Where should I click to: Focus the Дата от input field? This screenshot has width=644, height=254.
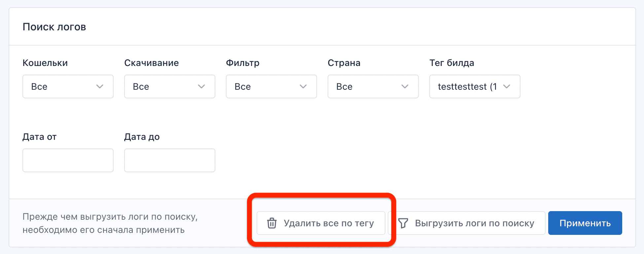[68, 160]
